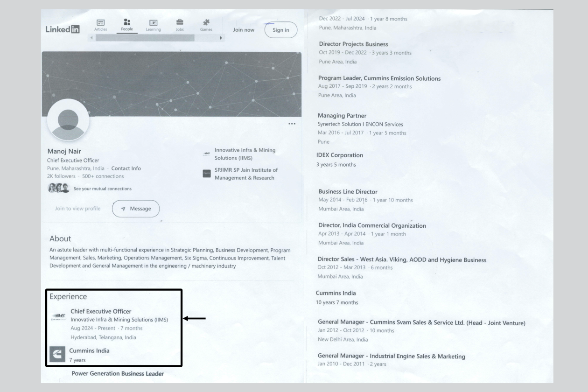This screenshot has width=588, height=392.
Task: Click the three-dot more options icon
Action: click(x=292, y=124)
